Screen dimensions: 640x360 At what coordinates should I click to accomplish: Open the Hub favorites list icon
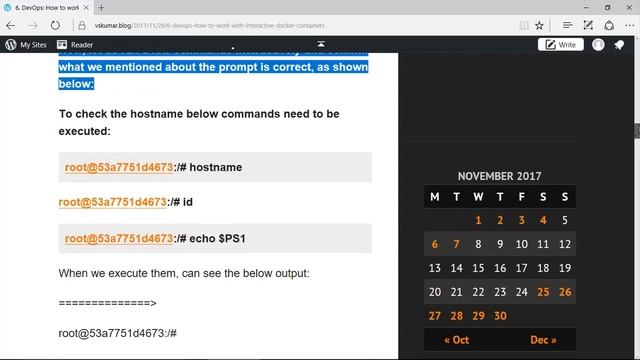tap(567, 25)
